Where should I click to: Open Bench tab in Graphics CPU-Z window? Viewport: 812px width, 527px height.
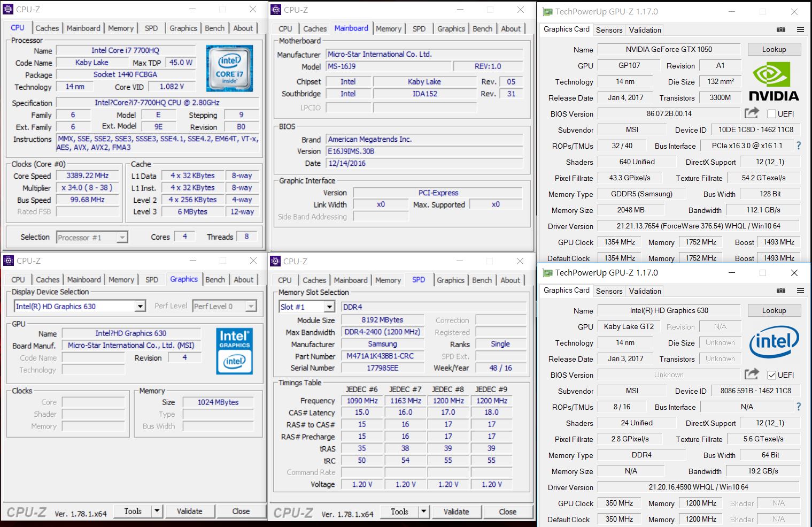[x=215, y=279]
